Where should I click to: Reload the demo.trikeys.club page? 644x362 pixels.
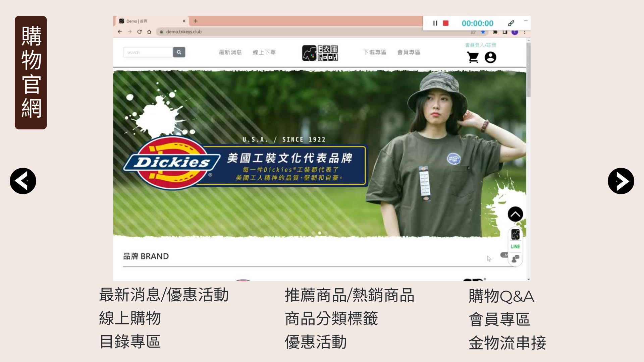click(x=140, y=32)
